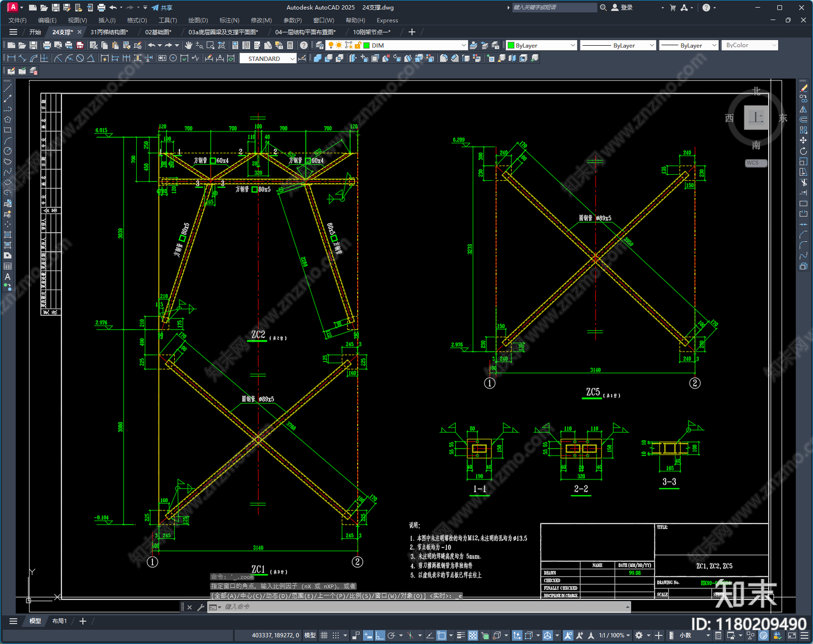
Task: Toggle lineweight display in the status bar
Action: pyautogui.click(x=461, y=635)
